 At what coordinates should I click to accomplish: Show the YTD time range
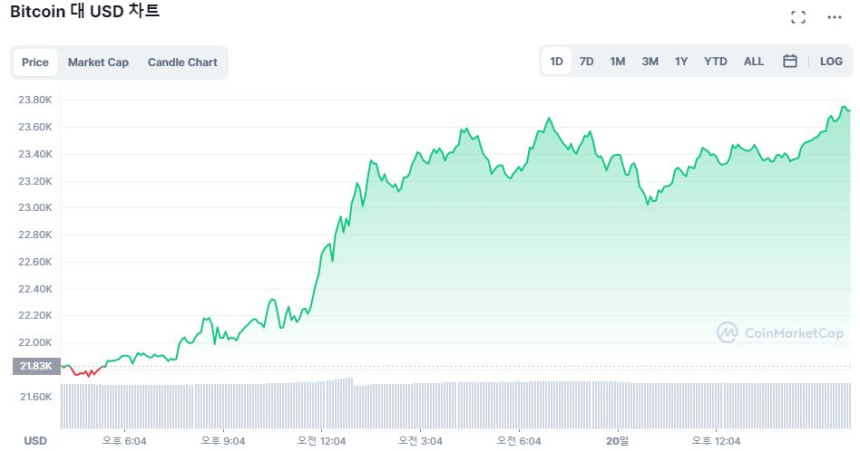point(715,61)
